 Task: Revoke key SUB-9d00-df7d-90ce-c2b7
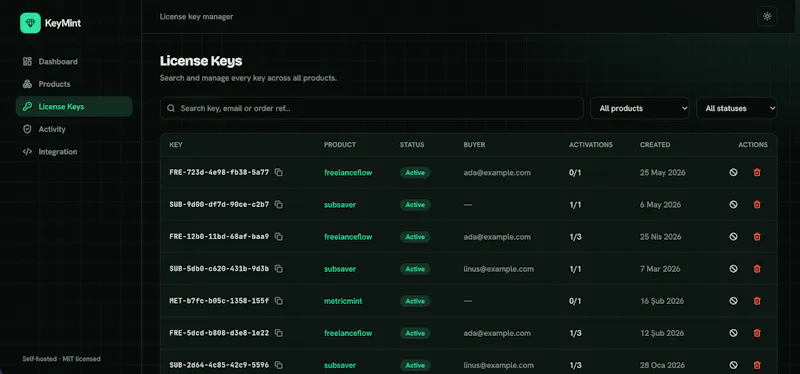click(733, 205)
